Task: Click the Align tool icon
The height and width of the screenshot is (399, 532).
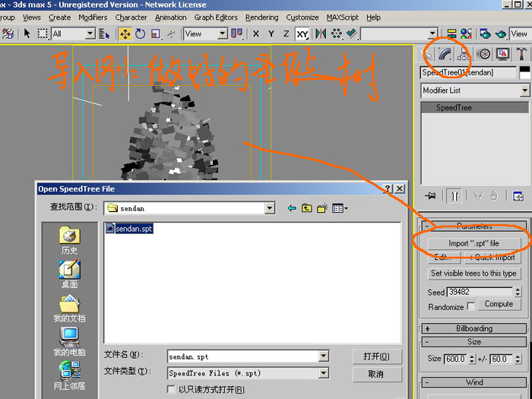Action: point(352,33)
